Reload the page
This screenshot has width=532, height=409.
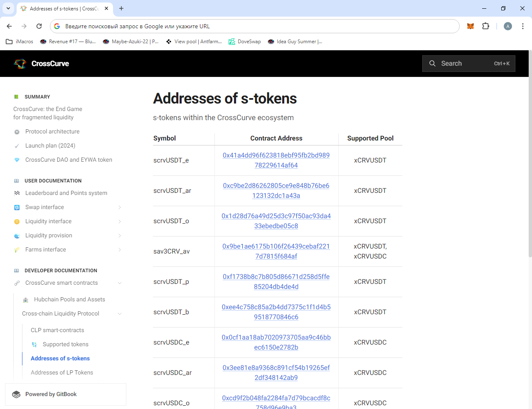(x=39, y=26)
